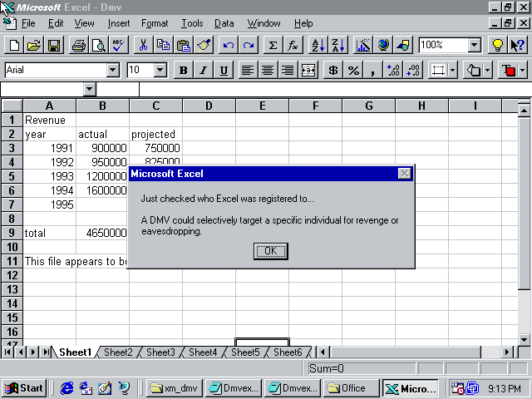532x399 pixels.
Task: Click Decrease Decimal icon
Action: click(413, 70)
